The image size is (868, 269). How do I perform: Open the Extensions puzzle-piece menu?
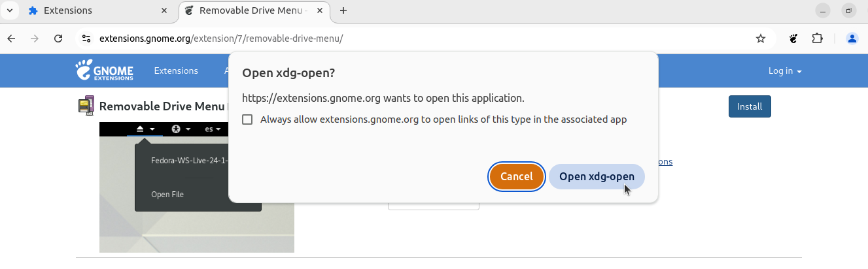(x=818, y=39)
